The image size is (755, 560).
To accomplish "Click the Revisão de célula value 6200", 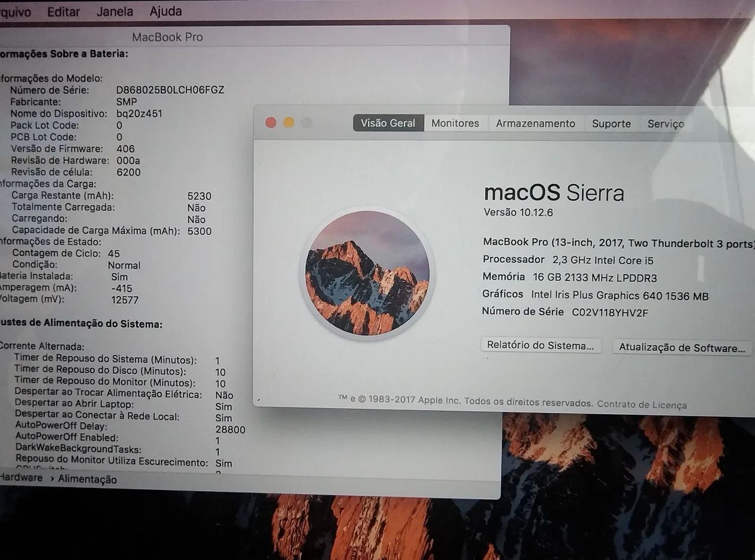I will [x=129, y=172].
